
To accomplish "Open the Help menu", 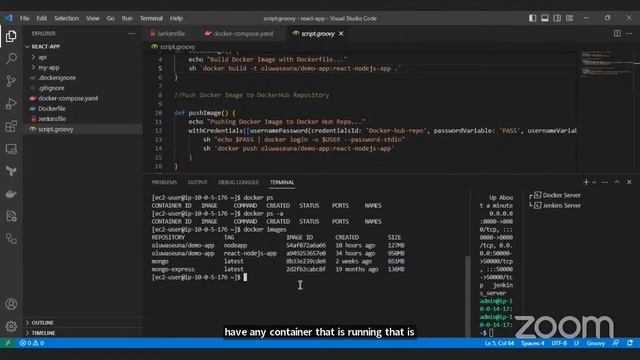I will tap(176, 18).
